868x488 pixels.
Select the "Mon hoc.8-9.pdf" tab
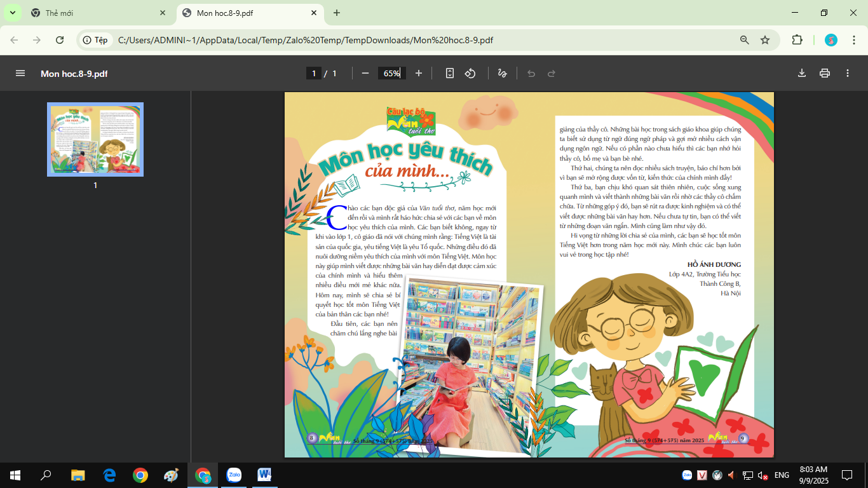click(x=248, y=13)
